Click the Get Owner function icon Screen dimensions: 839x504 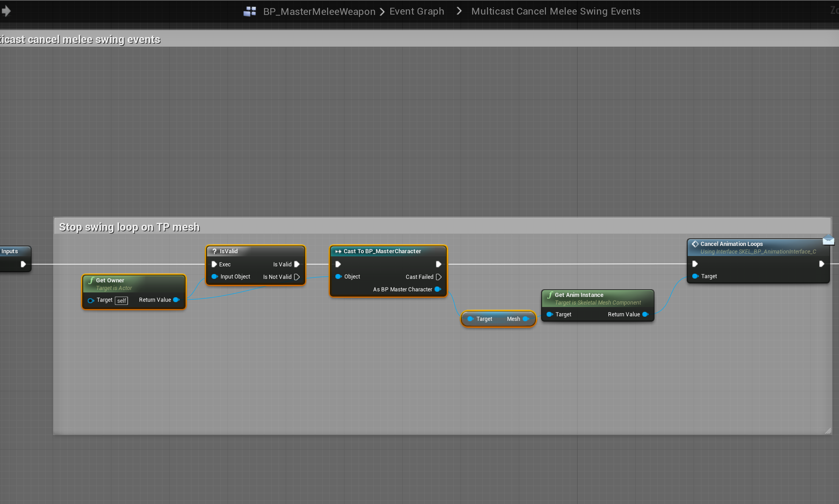click(x=92, y=280)
